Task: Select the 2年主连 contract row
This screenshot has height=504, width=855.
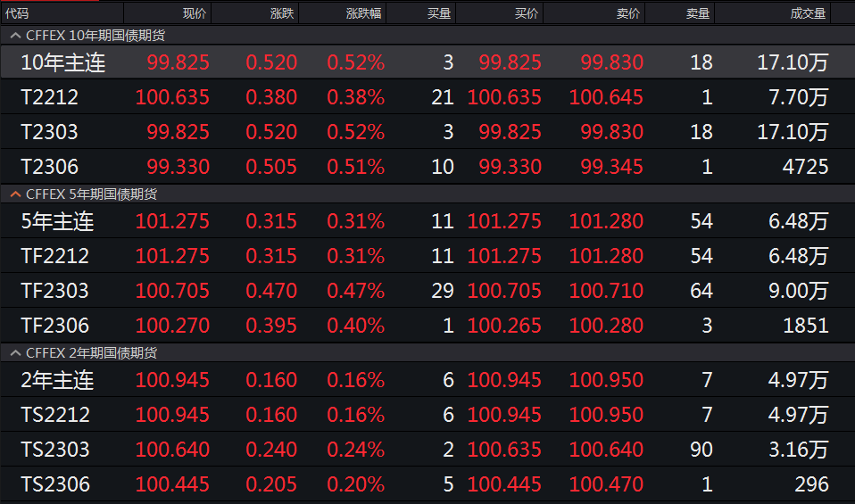Action: point(57,381)
